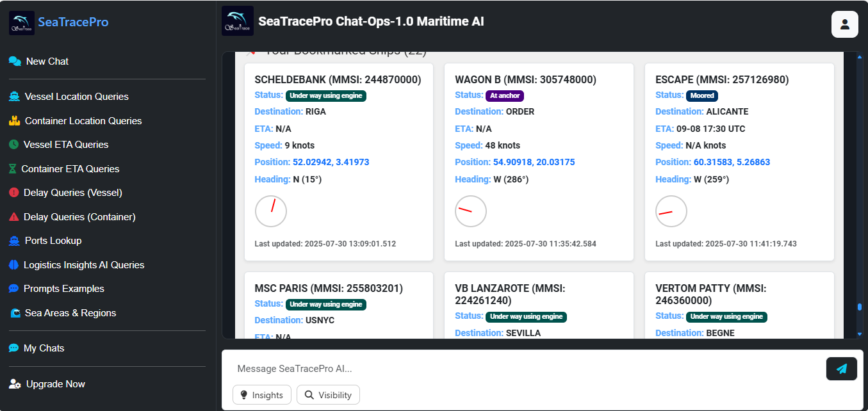Click the SeaTracePro sidebar logo icon
This screenshot has height=411, width=868.
pos(22,22)
